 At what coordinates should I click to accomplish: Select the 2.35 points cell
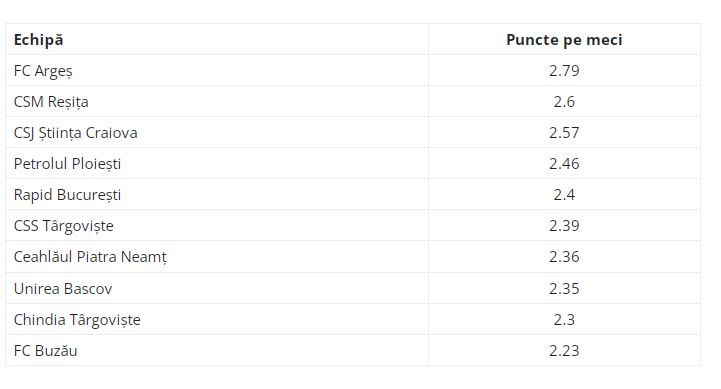coord(565,288)
